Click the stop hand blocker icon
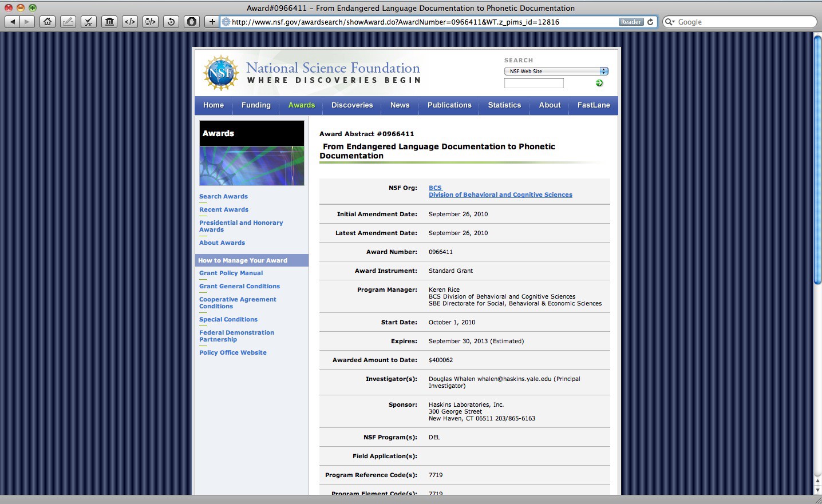 point(192,22)
